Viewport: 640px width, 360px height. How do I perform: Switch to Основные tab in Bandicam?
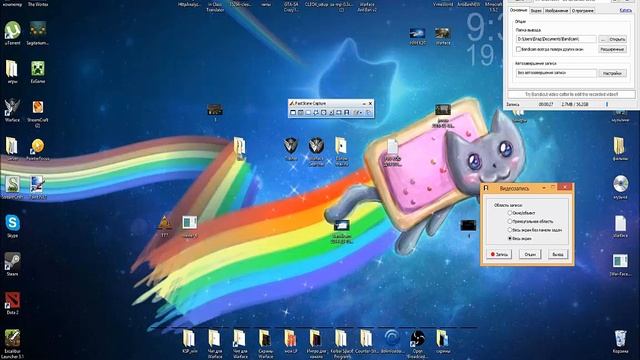pos(519,10)
